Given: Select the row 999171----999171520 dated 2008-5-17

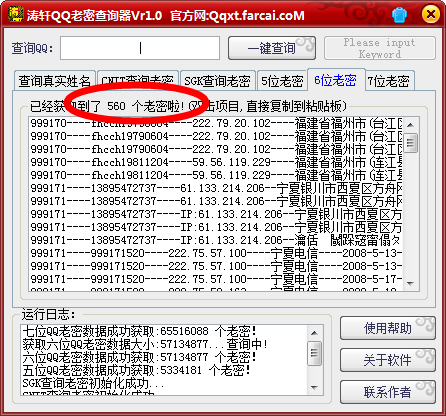Looking at the screenshot, I should (216, 279).
